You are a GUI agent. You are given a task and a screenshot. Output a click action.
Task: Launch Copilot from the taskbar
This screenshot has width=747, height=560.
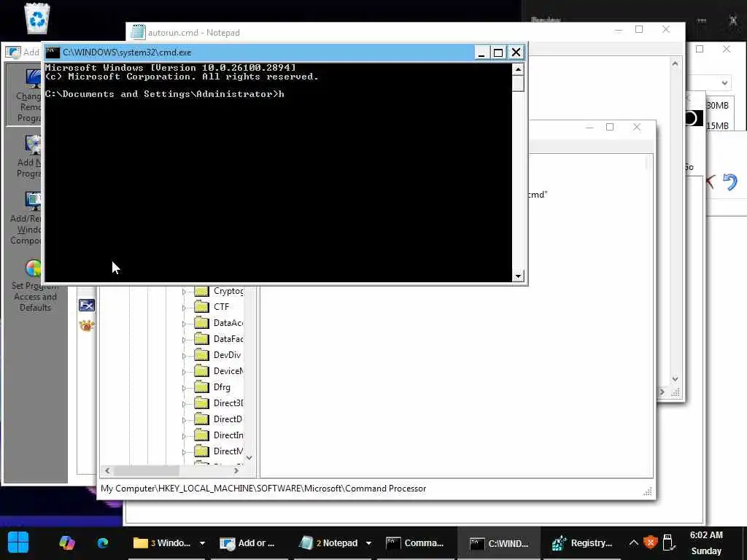(66, 542)
